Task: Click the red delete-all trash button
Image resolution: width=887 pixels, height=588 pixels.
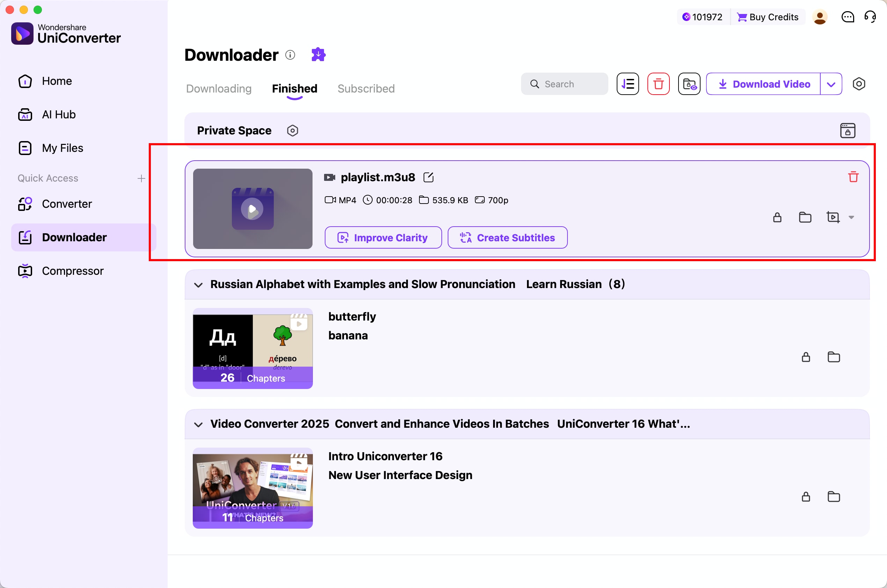Action: tap(658, 84)
